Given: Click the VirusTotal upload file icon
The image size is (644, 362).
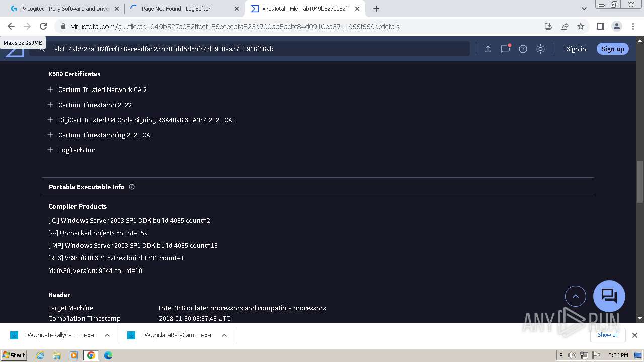Looking at the screenshot, I should (x=488, y=49).
